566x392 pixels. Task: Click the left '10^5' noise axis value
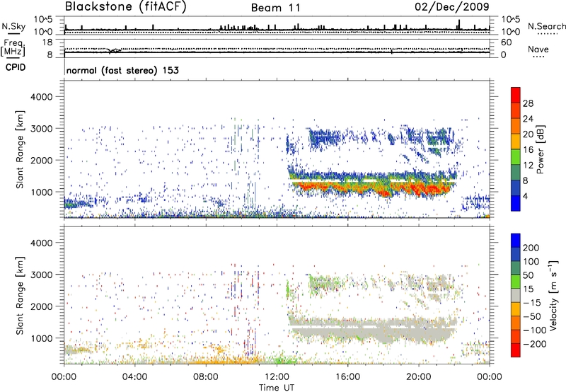point(43,19)
